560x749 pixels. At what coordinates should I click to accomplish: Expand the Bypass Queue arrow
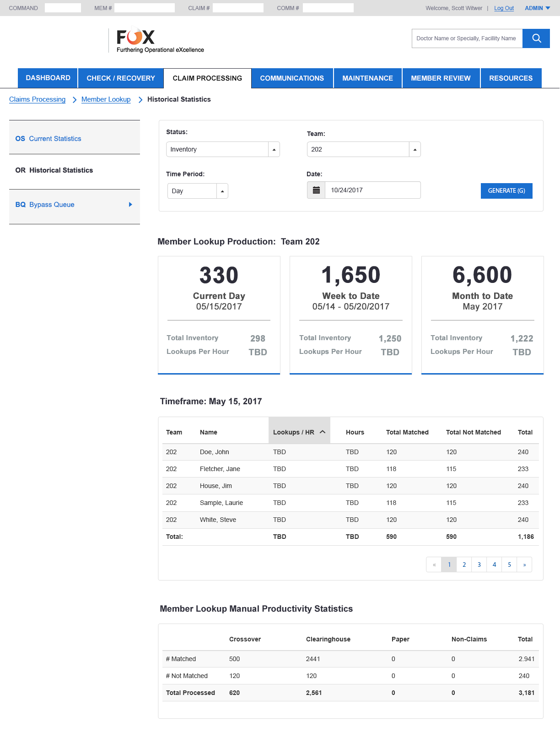pos(130,205)
